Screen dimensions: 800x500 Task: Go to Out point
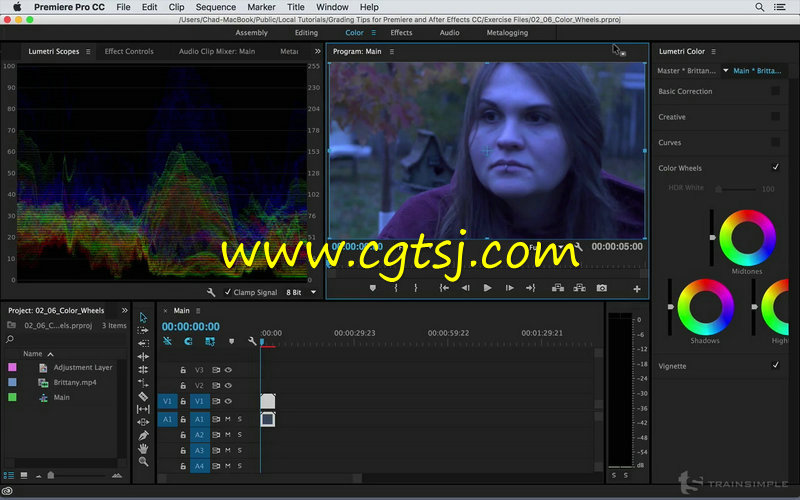531,288
